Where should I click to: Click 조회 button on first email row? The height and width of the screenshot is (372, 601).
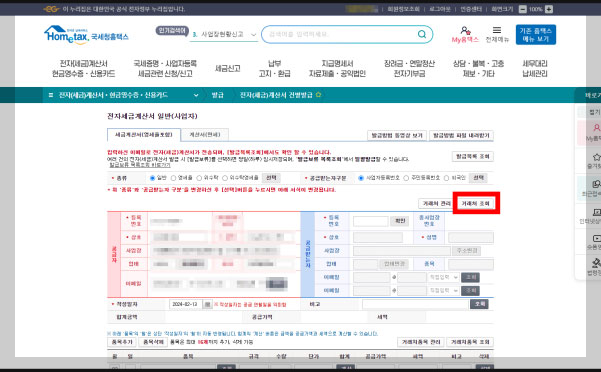tap(470, 277)
